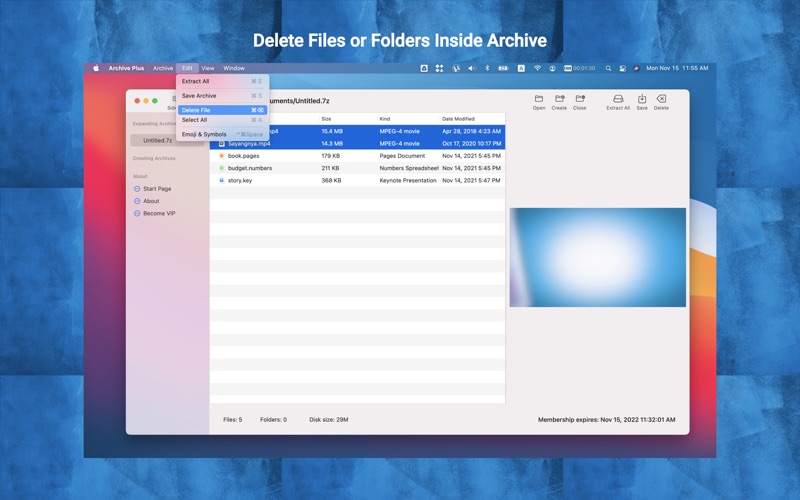Click the four-dots grid menu bar icon

point(439,68)
